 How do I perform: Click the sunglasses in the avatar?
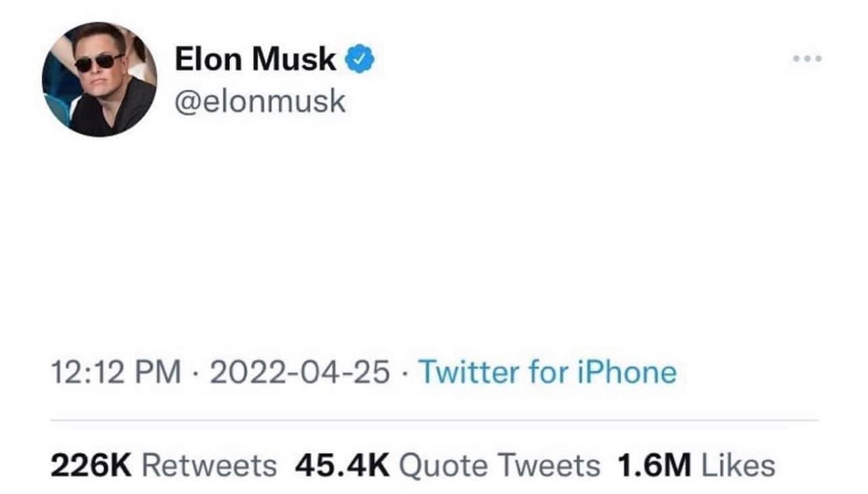tap(99, 63)
